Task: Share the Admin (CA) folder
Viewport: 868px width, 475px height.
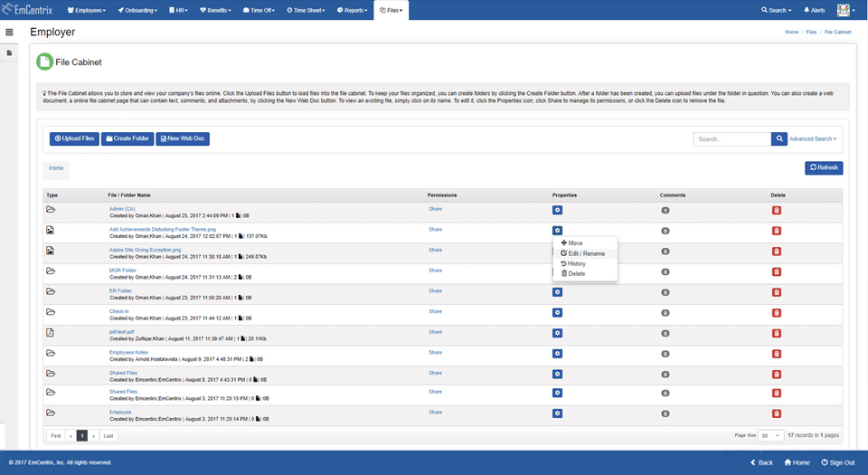Action: click(435, 209)
